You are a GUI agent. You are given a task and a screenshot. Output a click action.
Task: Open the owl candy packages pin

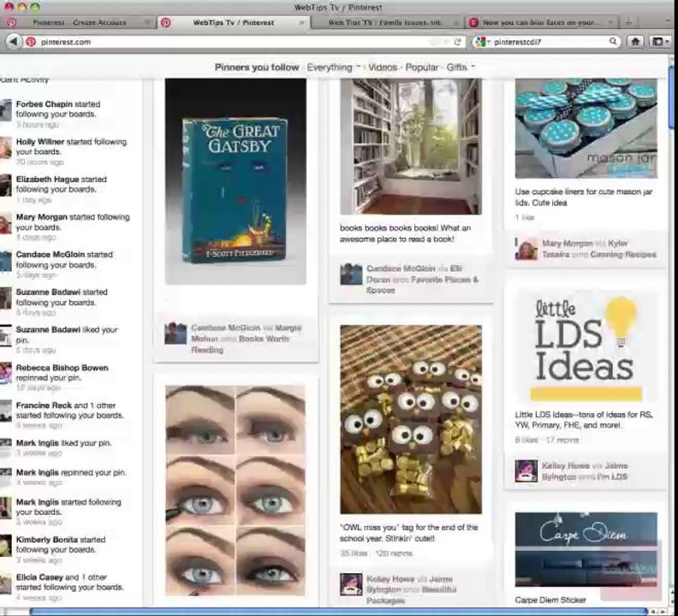411,419
